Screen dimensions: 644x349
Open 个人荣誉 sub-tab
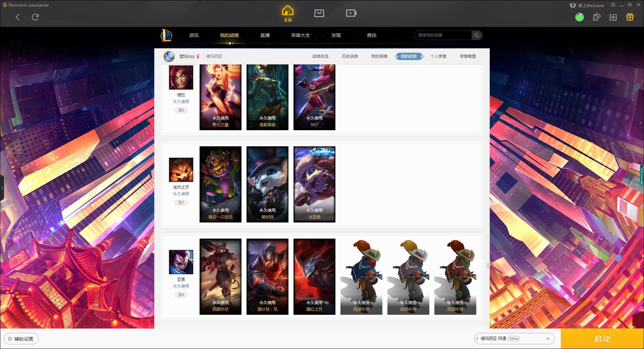[x=438, y=56]
